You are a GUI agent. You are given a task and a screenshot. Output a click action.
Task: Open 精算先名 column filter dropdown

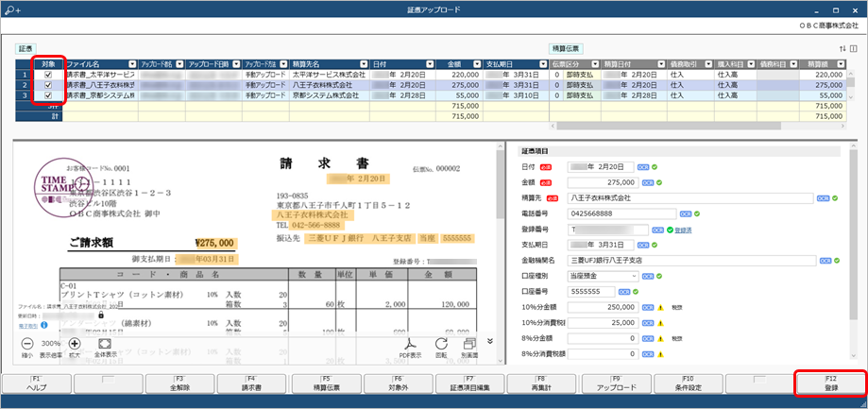click(x=364, y=64)
